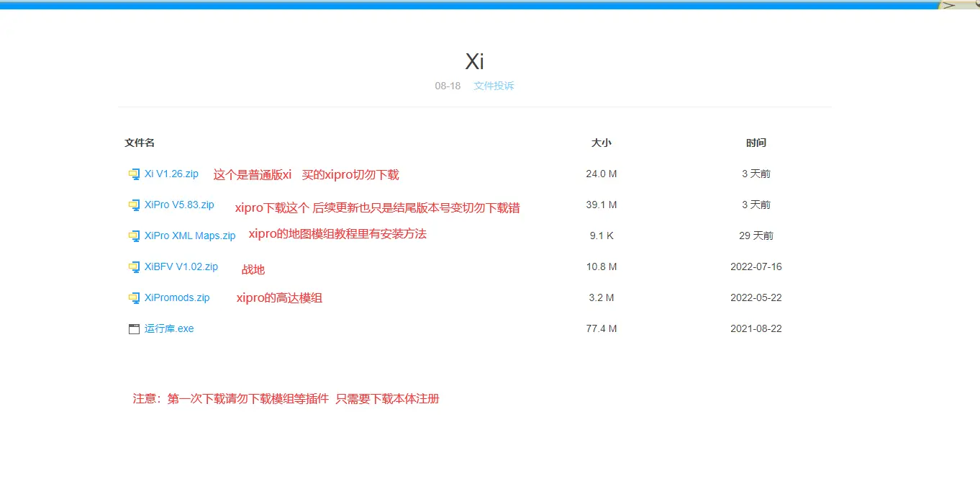The width and height of the screenshot is (980, 502).
Task: Click the 2022-07-16 date entry
Action: (756, 266)
